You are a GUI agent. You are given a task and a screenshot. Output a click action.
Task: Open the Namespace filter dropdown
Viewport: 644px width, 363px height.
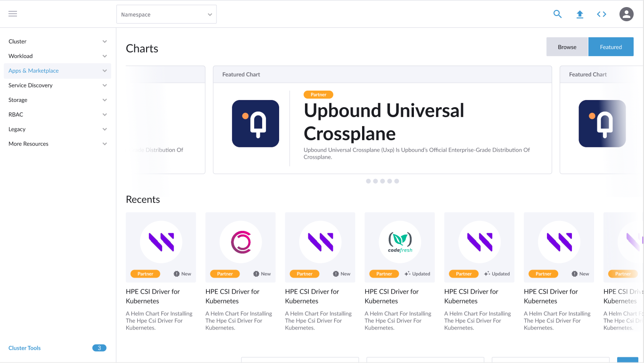(166, 14)
